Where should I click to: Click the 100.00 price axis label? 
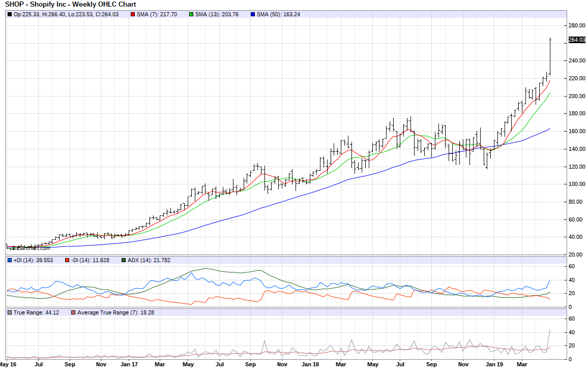coord(577,184)
